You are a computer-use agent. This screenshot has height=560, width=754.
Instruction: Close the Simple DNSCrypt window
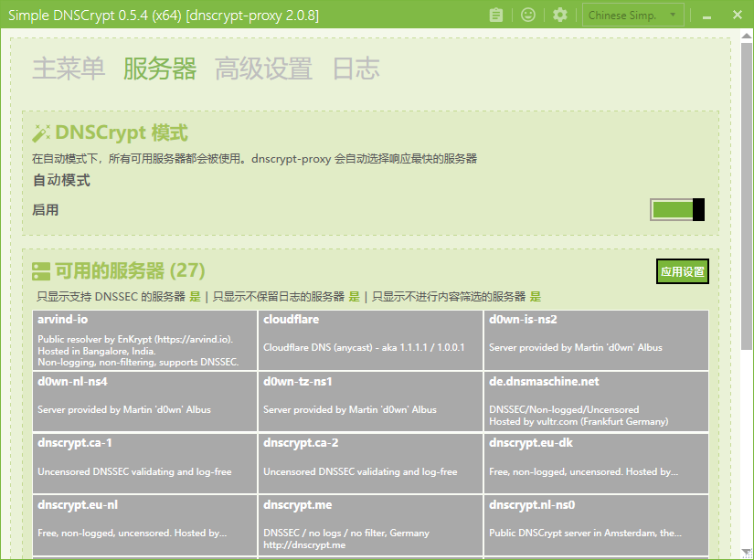point(738,15)
